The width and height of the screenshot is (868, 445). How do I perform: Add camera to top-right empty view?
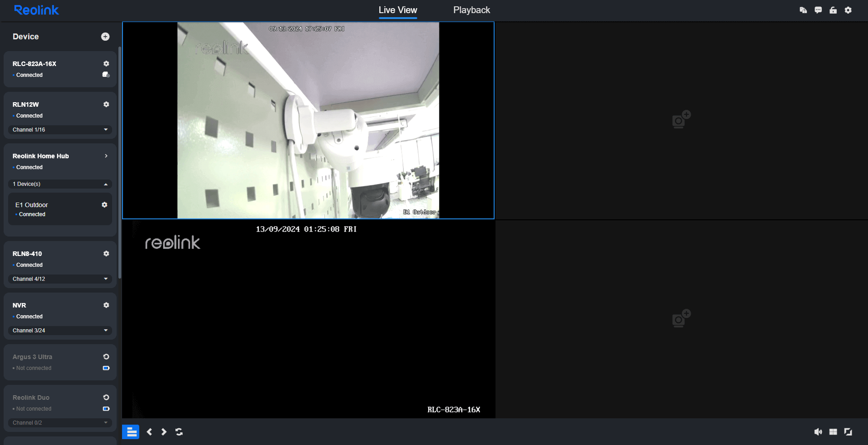[x=681, y=119]
